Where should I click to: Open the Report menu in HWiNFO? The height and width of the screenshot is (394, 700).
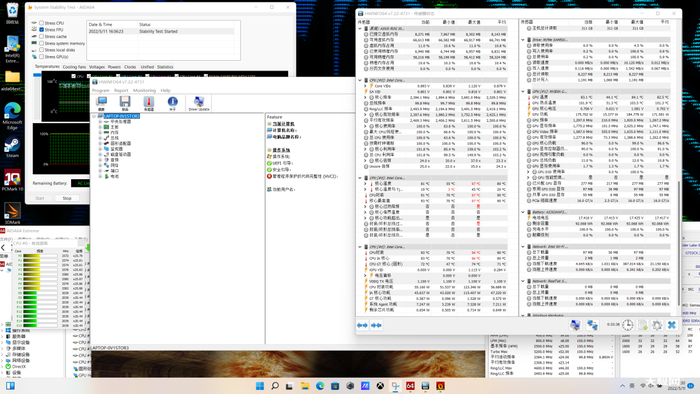(x=121, y=91)
